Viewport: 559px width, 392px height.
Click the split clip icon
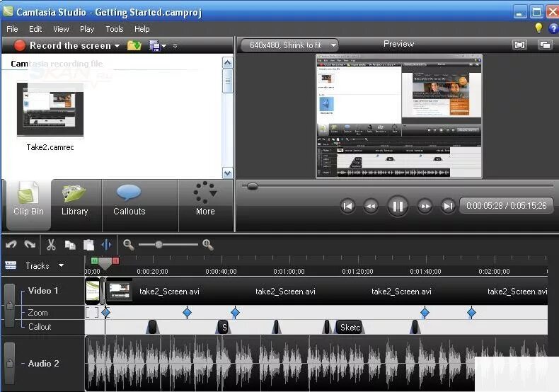click(x=106, y=245)
